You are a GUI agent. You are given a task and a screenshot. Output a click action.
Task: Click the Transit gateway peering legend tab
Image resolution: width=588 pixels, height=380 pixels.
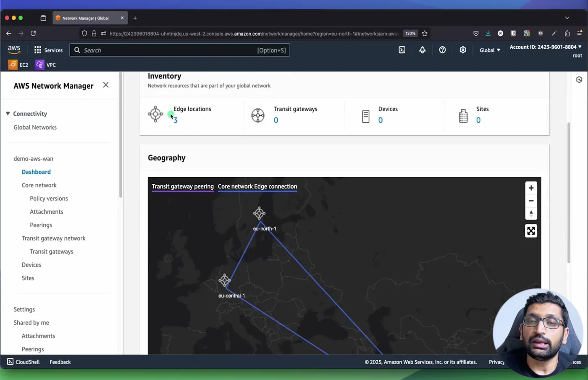point(183,186)
